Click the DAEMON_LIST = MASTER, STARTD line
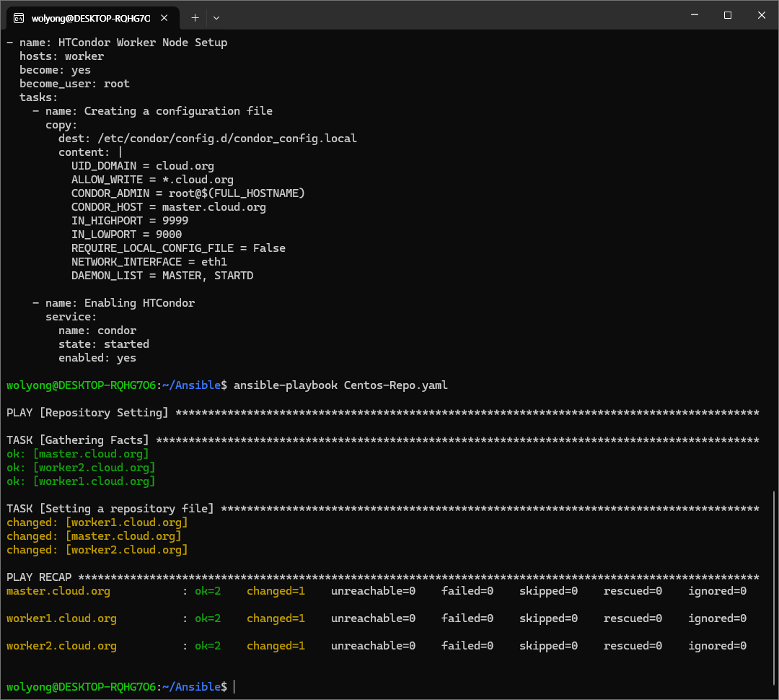This screenshot has width=779, height=700. (162, 276)
